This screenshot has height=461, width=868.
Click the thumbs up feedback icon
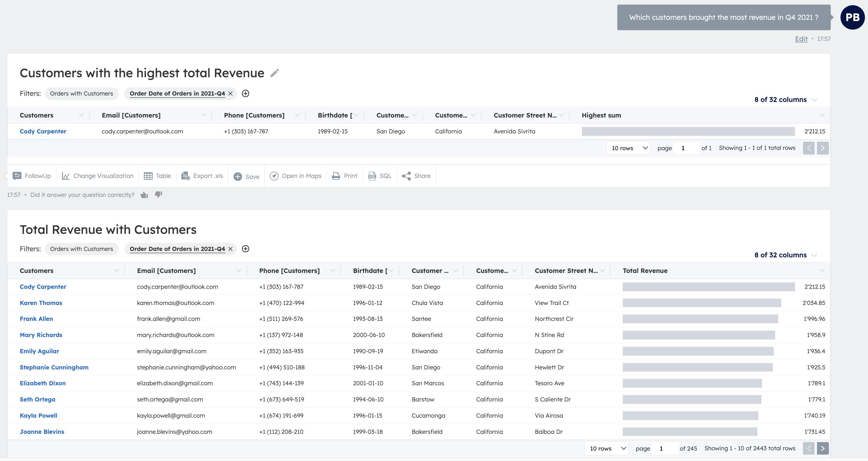pyautogui.click(x=144, y=195)
